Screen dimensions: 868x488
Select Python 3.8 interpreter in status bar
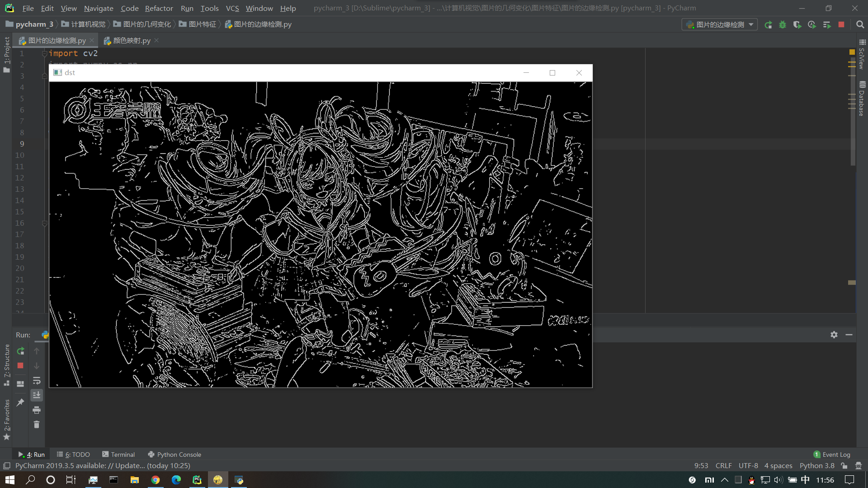(817, 465)
